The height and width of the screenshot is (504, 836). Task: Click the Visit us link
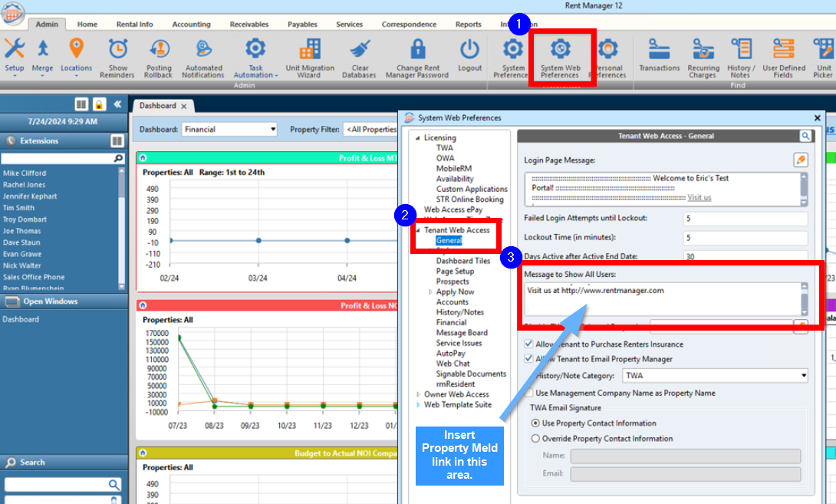point(699,197)
